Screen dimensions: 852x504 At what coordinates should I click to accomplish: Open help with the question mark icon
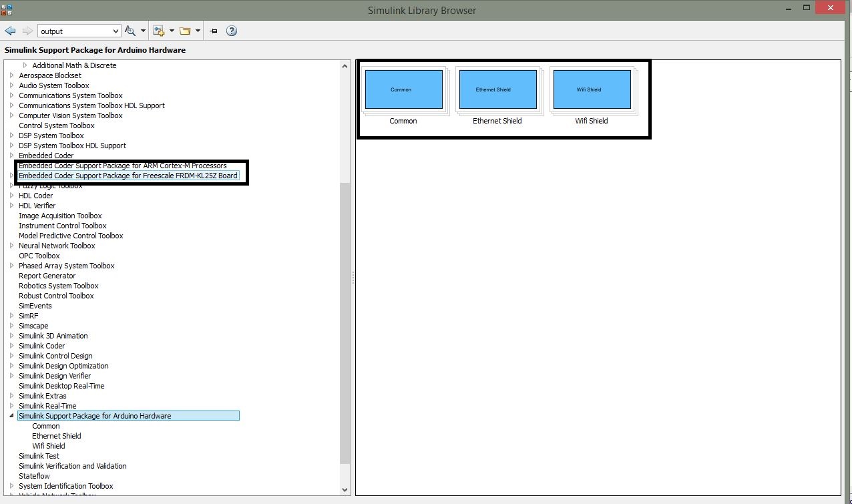point(232,31)
